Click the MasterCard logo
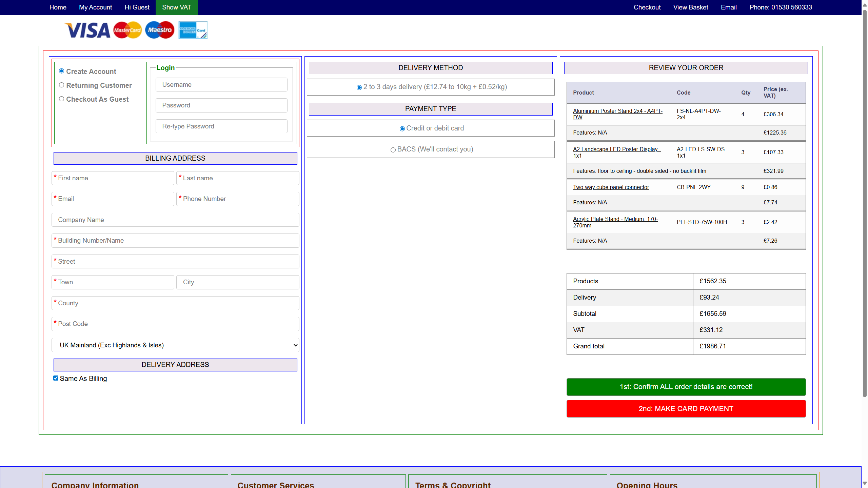The width and height of the screenshot is (868, 488). (127, 30)
